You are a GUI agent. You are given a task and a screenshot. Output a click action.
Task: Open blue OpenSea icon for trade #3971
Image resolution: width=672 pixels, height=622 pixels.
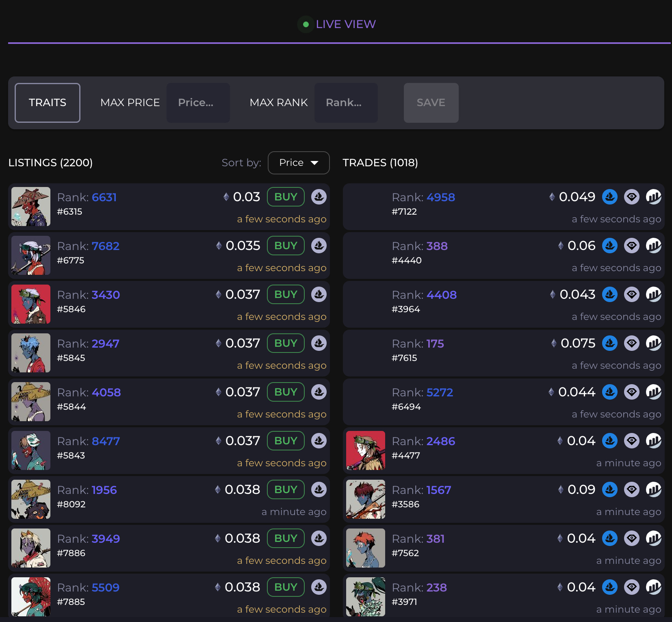(610, 587)
